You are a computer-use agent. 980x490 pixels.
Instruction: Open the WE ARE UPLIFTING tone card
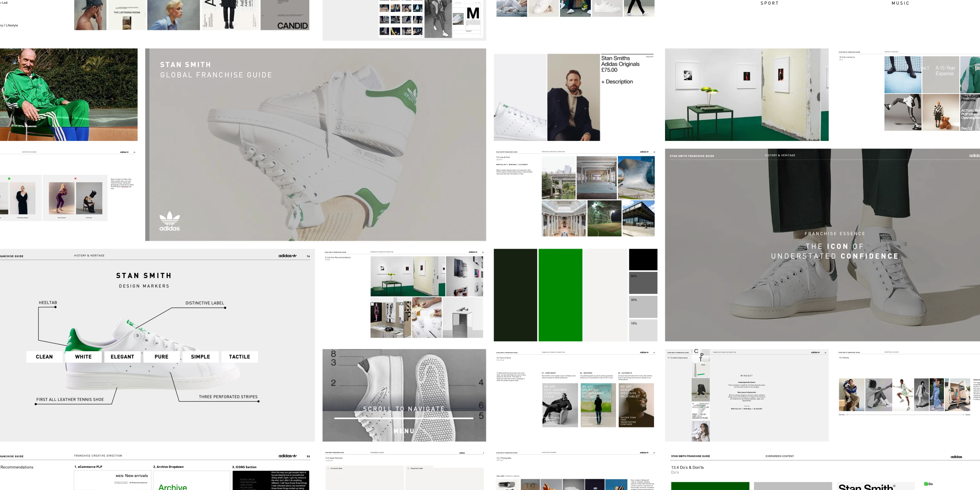[x=598, y=405]
